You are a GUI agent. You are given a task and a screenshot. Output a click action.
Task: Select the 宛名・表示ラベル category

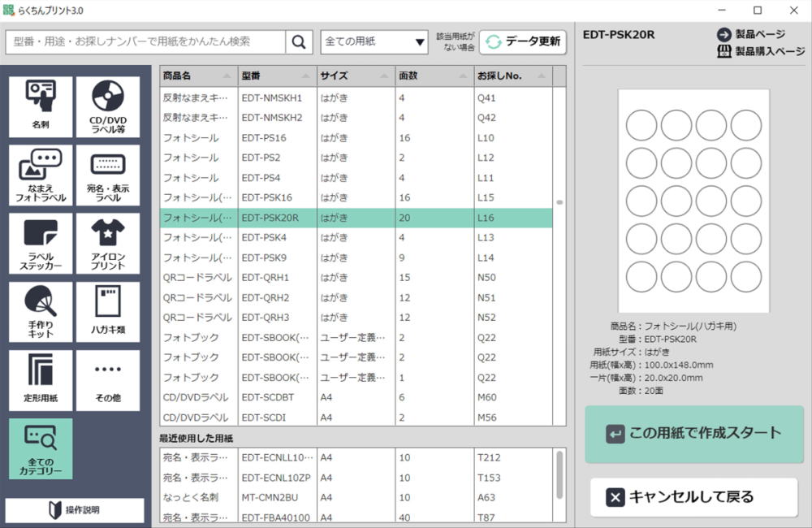point(107,175)
